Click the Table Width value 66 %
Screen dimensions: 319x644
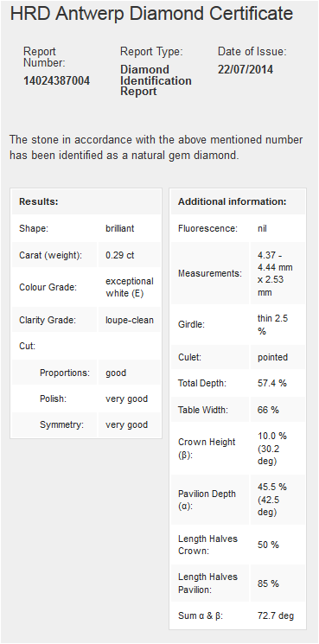[x=268, y=410]
